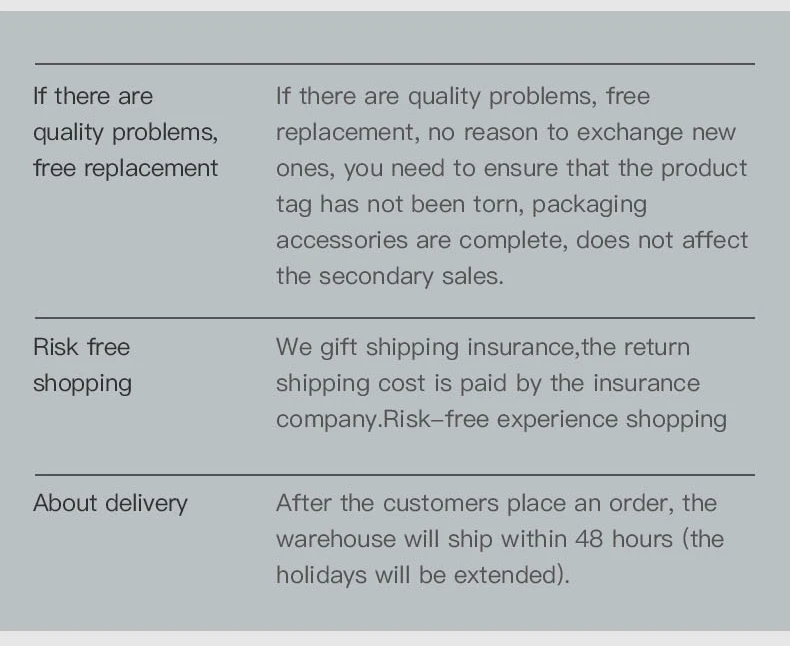The image size is (790, 646).
Task: Click the text 'We gift shipping insurance'
Action: click(x=427, y=348)
